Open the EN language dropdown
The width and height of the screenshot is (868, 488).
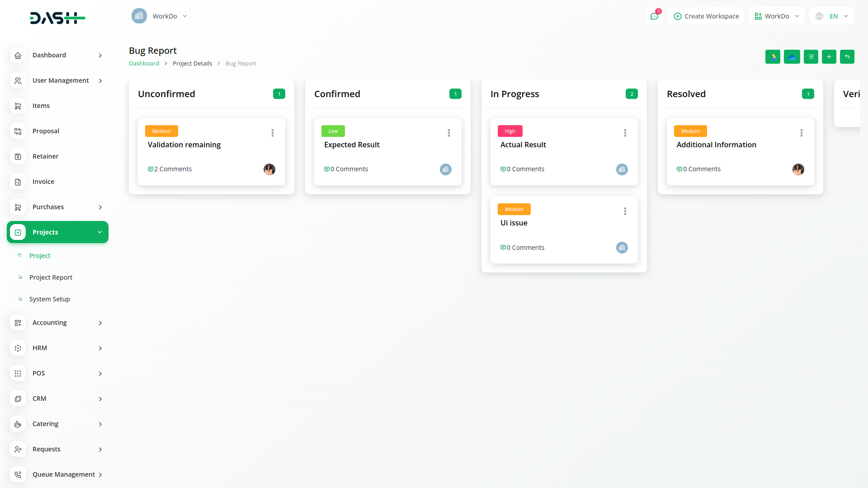click(x=832, y=16)
